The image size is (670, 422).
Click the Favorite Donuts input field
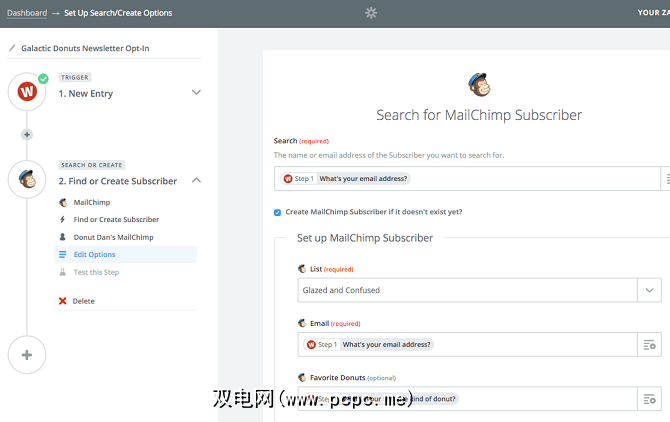467,399
